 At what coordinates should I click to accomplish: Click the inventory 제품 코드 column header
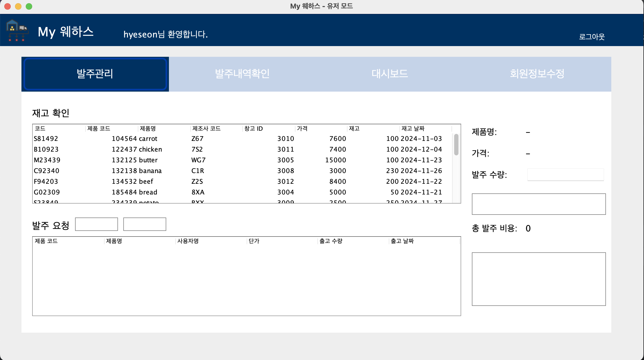tap(112, 129)
